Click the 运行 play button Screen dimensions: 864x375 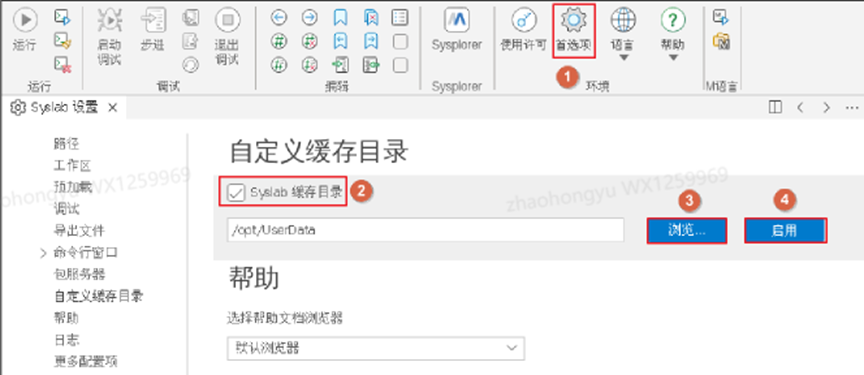[25, 21]
